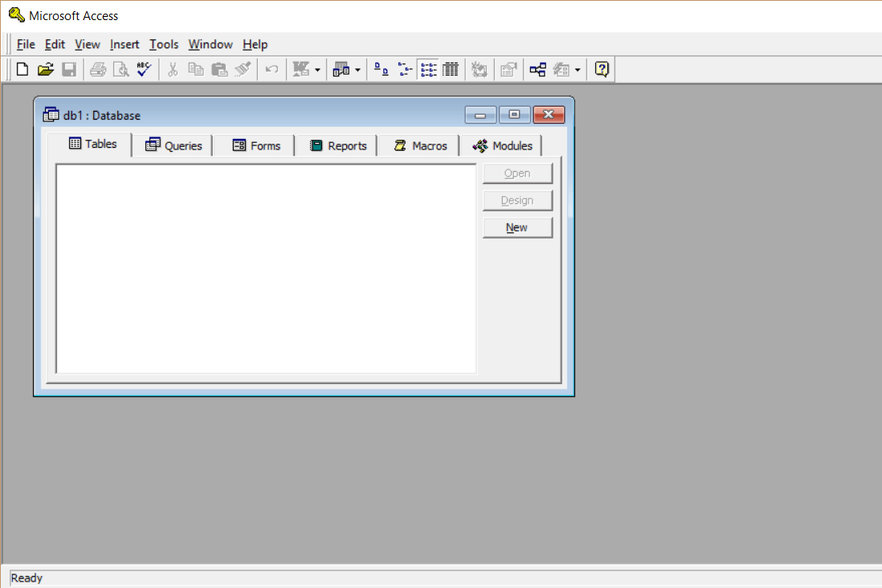Click inside the empty Tables list
882x588 pixels.
266,268
